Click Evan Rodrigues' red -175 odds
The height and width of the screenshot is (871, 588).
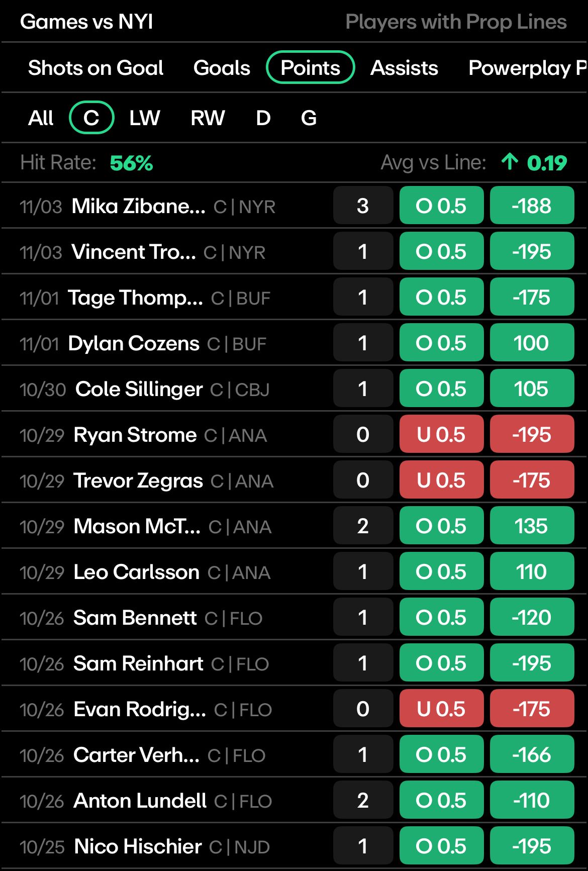(532, 709)
